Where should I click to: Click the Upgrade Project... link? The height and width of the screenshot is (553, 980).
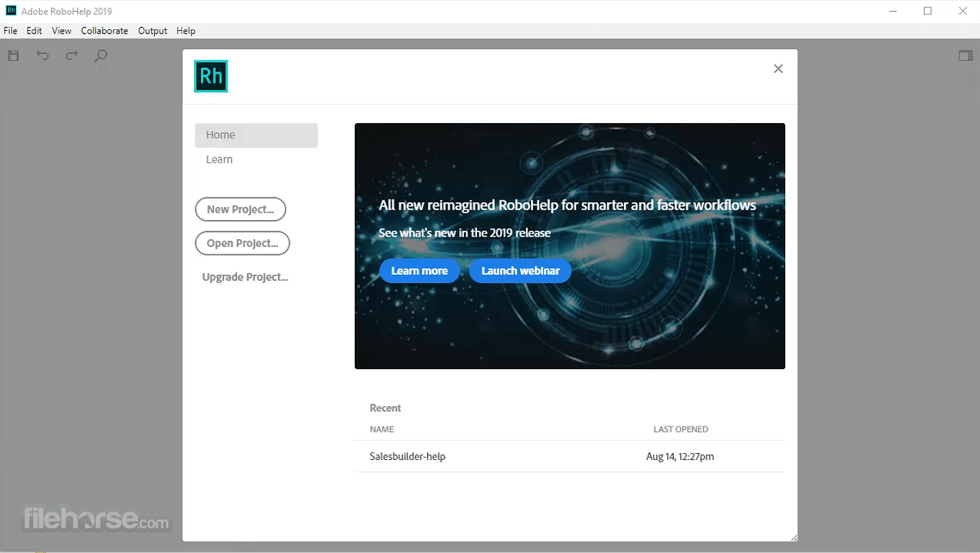pyautogui.click(x=245, y=277)
